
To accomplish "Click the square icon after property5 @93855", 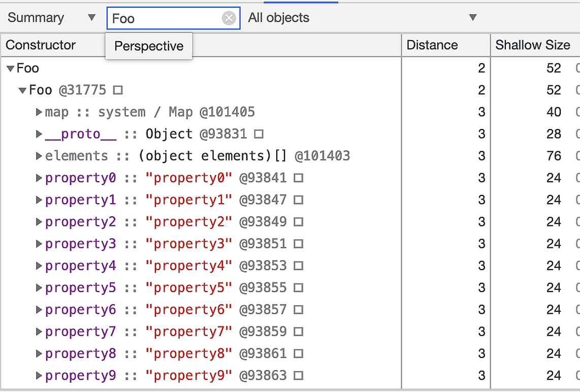I will click(299, 288).
